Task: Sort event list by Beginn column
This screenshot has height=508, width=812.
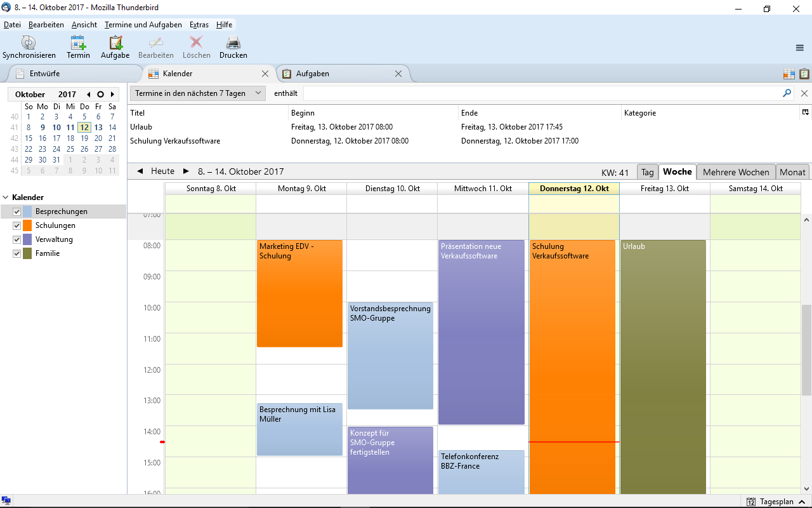Action: (x=373, y=112)
